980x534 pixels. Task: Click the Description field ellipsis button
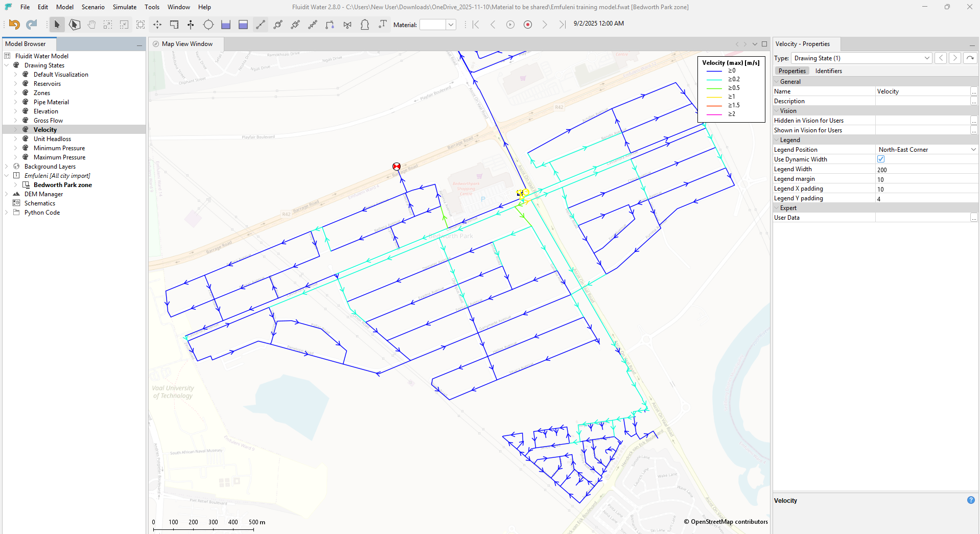point(974,101)
